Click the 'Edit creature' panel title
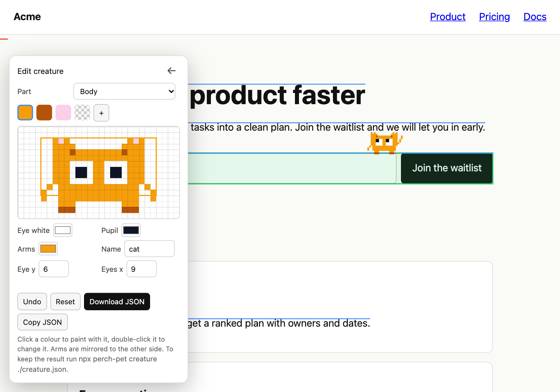Screen dimensions: 560x392 point(40,71)
